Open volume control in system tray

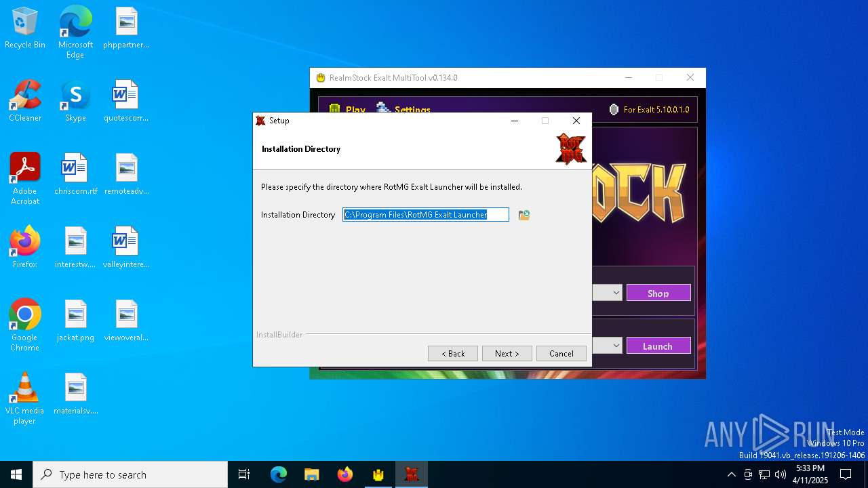(x=781, y=474)
